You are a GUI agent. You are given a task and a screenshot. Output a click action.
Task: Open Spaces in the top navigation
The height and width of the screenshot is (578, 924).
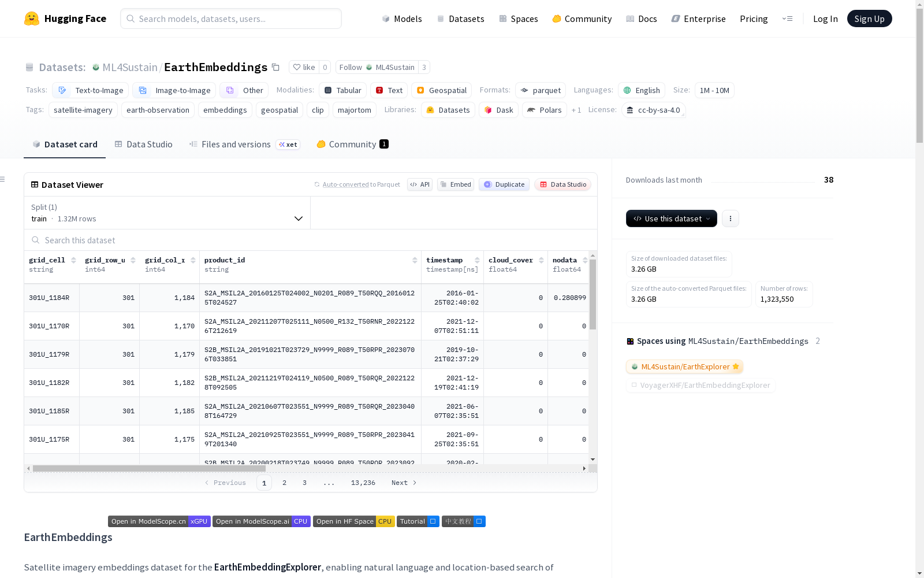pyautogui.click(x=518, y=18)
